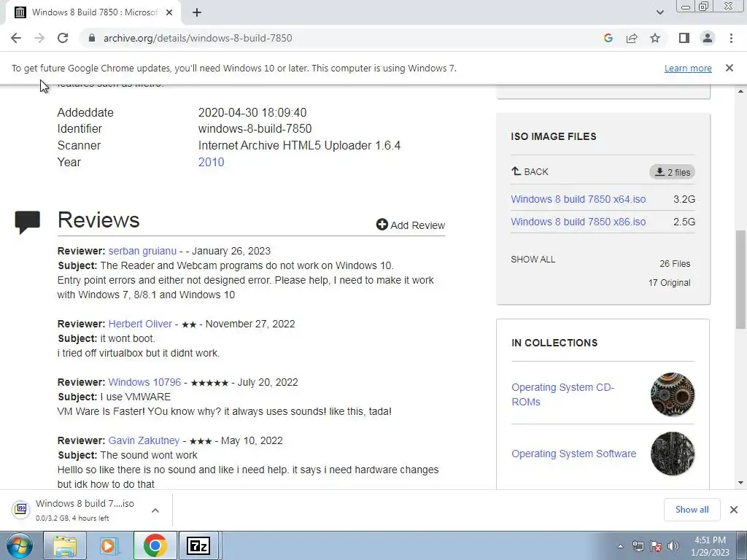The height and width of the screenshot is (560, 747).
Task: Click the network tray icon
Action: [638, 546]
